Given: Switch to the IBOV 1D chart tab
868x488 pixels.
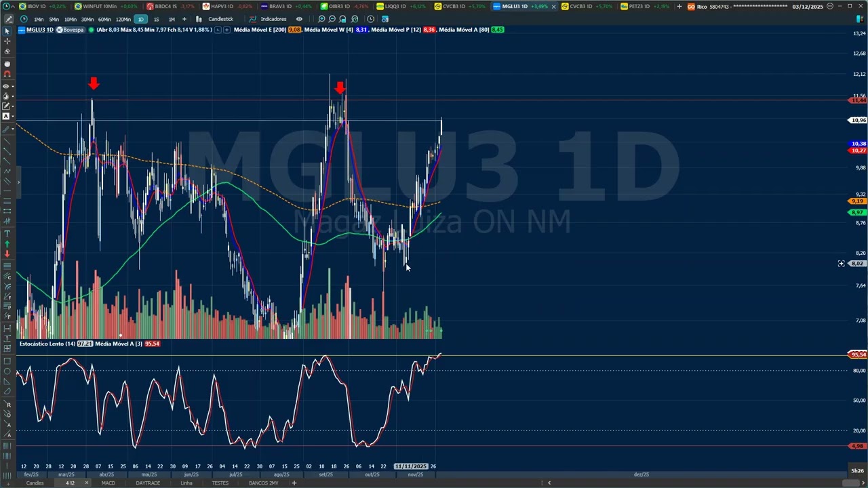Looking at the screenshot, I should coord(41,6).
